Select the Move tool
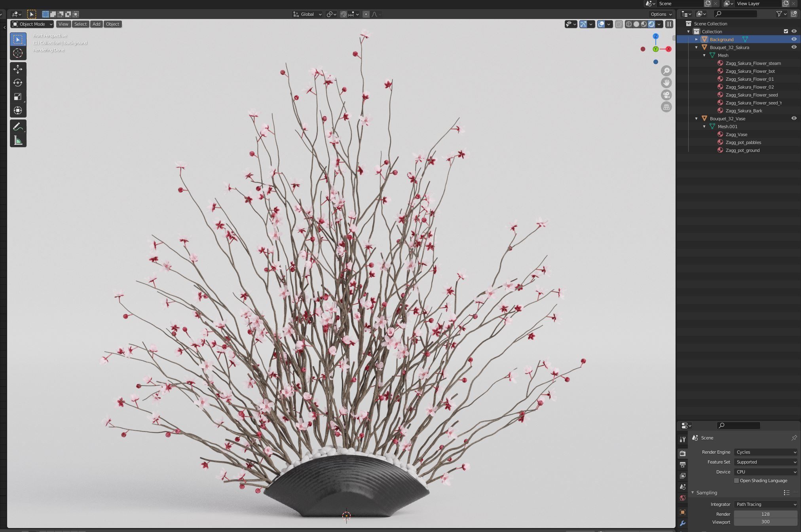The image size is (801, 532). 18,69
